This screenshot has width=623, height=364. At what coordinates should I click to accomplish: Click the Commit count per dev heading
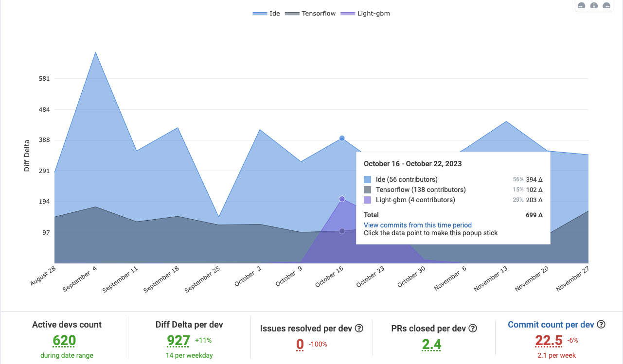[551, 325]
